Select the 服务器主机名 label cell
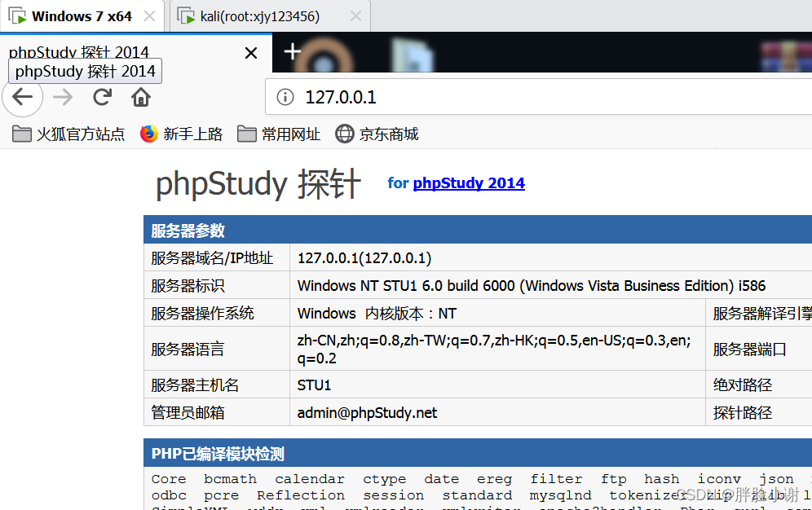 point(217,385)
